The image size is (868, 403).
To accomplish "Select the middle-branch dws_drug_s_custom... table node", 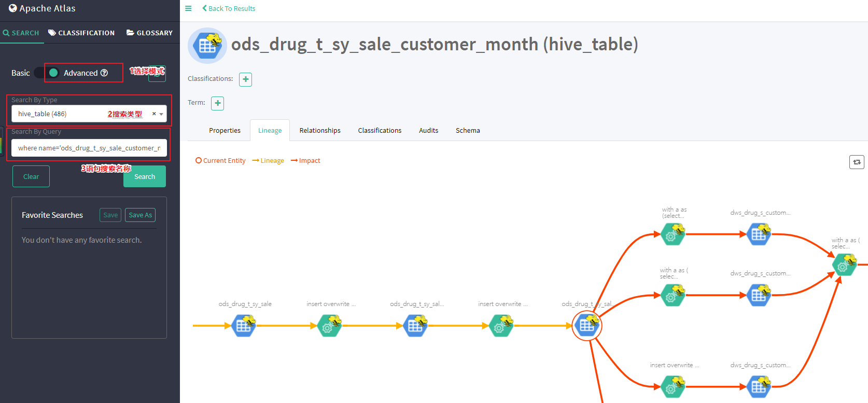I will [x=759, y=295].
